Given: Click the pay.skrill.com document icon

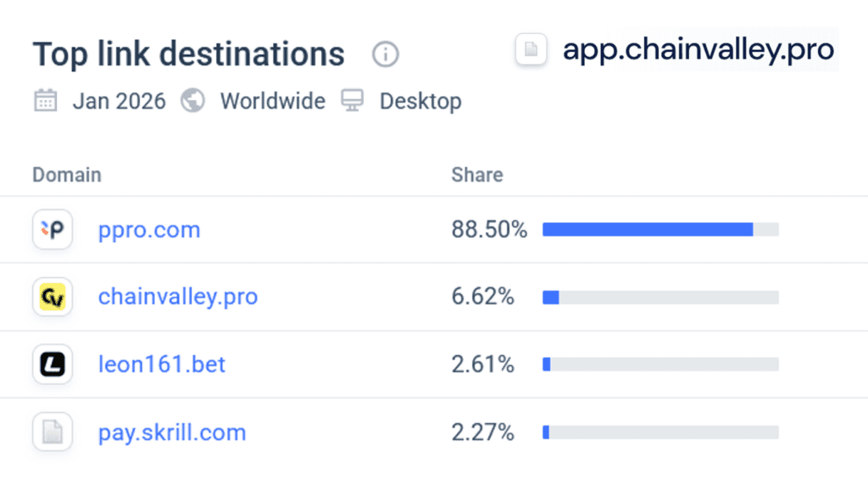Looking at the screenshot, I should (x=52, y=432).
